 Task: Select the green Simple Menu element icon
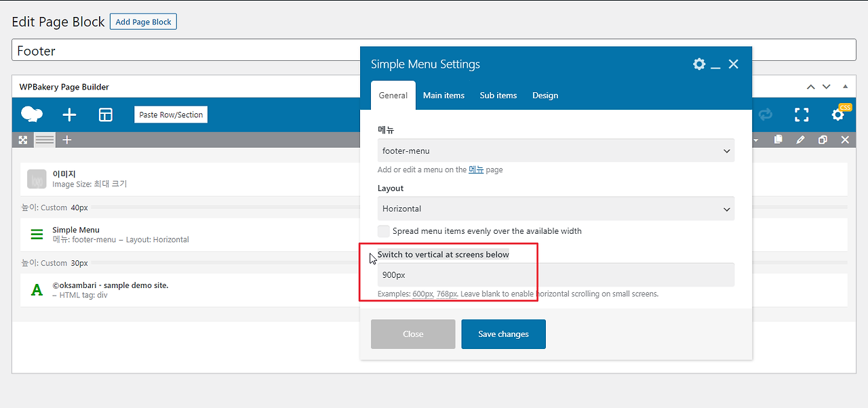[37, 234]
